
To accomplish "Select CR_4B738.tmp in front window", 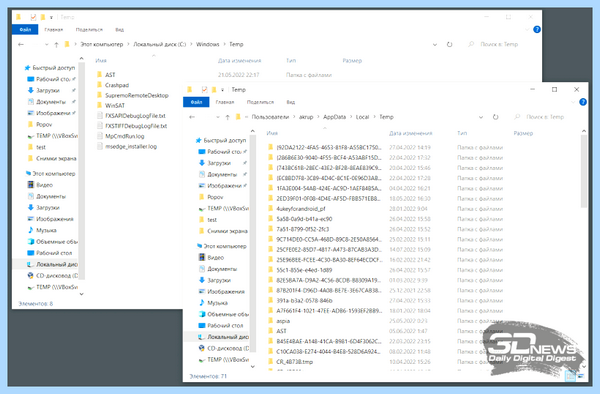I will click(x=294, y=362).
